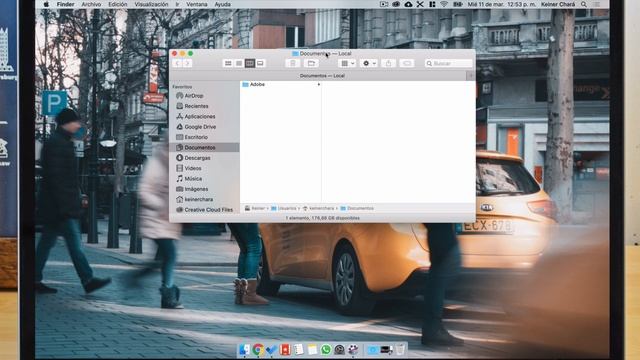
Task: Open Google Chrome from the Dock
Action: 258,350
